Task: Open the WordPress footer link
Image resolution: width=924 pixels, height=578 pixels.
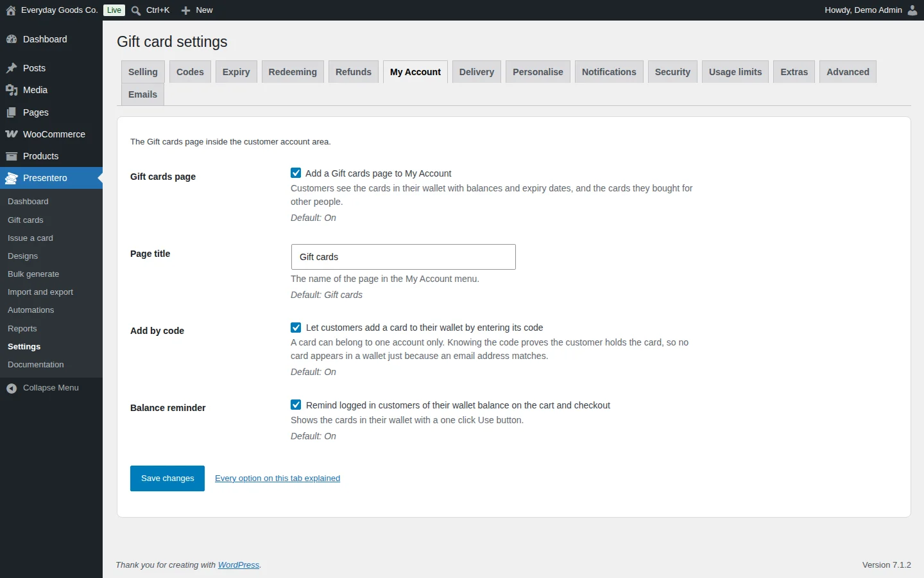Action: (x=239, y=565)
